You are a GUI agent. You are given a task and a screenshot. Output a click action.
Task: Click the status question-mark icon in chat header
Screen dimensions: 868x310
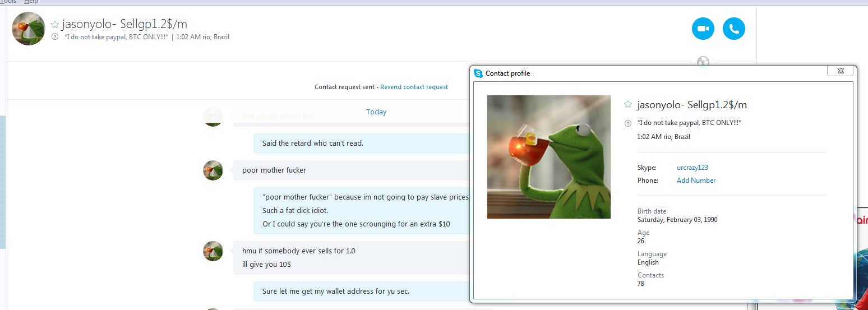point(55,37)
